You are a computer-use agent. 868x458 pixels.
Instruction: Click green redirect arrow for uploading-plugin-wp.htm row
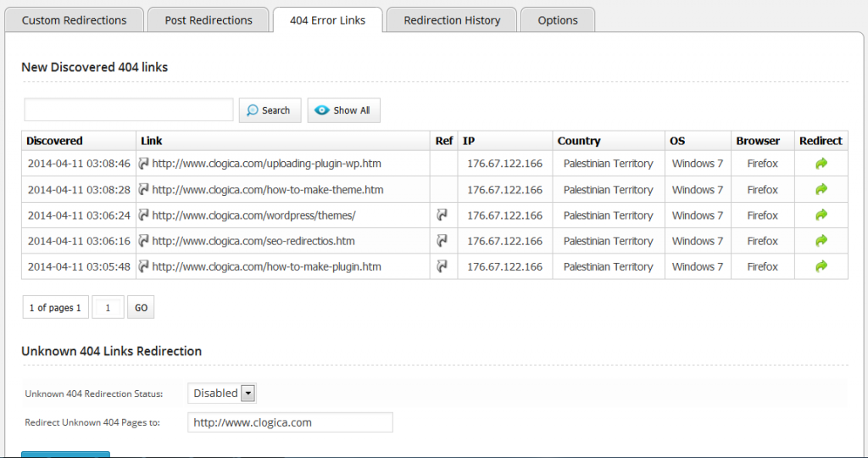coord(821,164)
